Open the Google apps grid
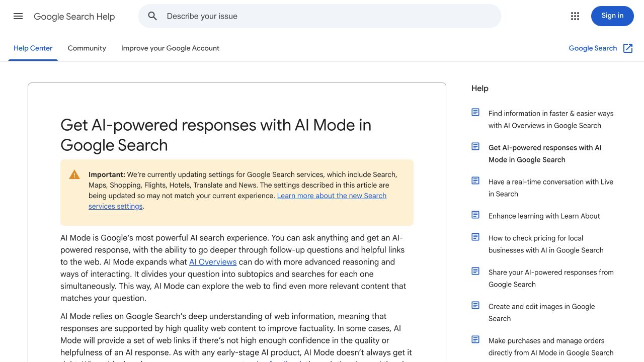The image size is (644, 362). coord(575,16)
